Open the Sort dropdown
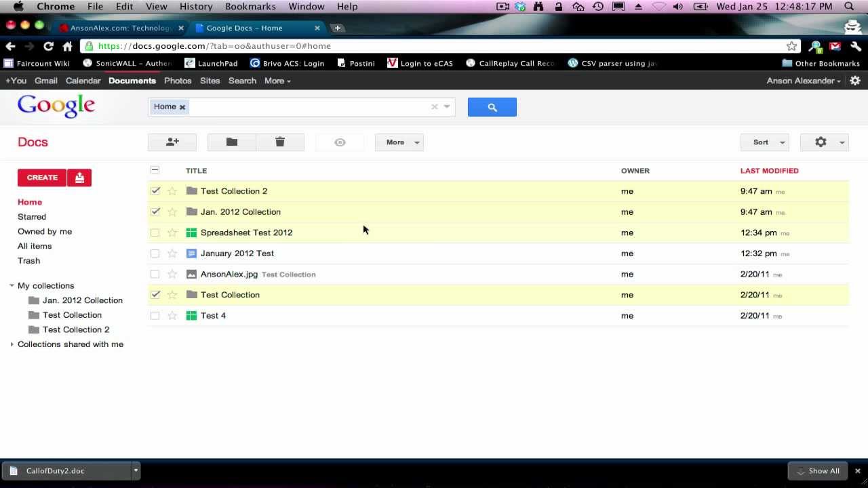 click(x=765, y=142)
